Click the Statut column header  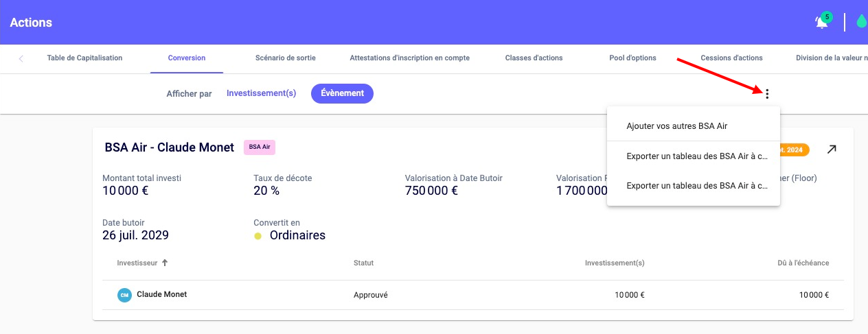pos(363,263)
